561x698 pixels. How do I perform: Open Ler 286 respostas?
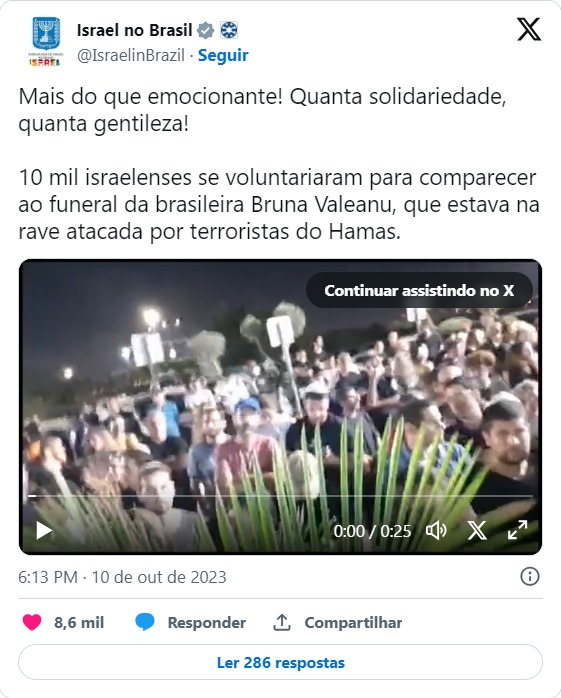point(280,662)
